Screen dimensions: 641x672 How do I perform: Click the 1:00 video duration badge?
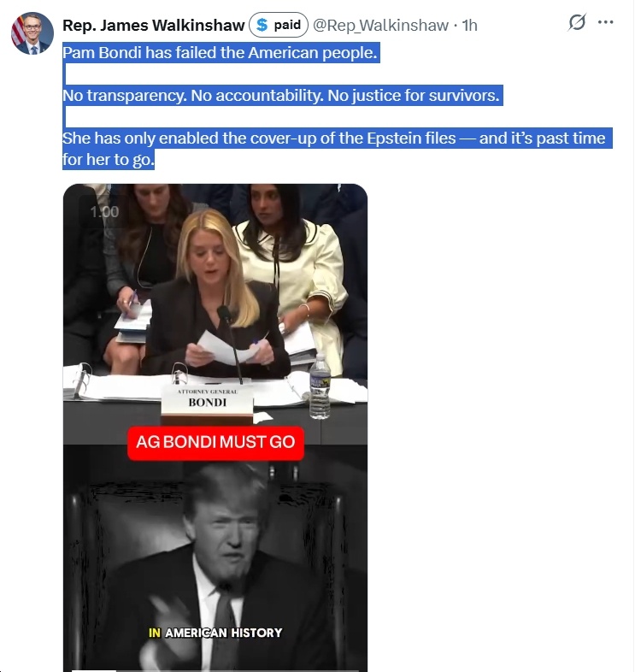click(104, 212)
